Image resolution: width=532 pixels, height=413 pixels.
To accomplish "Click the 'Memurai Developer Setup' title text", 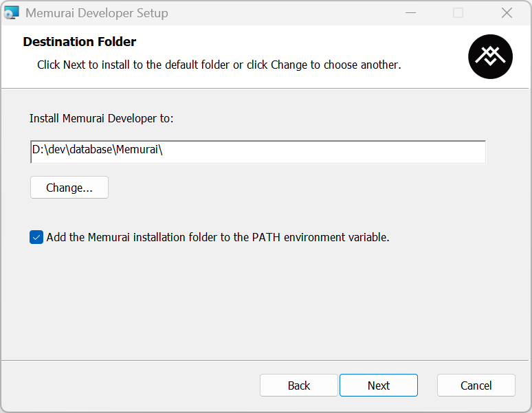I will (97, 13).
